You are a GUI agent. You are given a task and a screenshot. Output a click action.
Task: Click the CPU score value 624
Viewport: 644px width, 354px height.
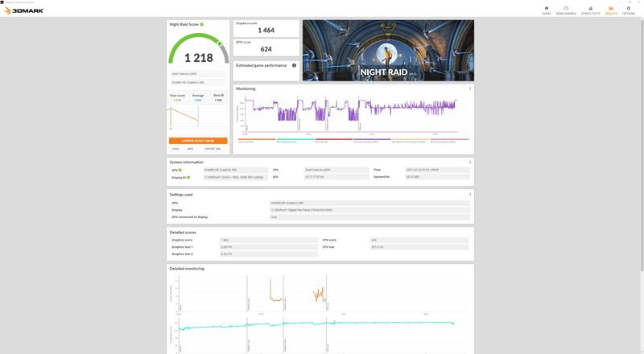tap(266, 49)
